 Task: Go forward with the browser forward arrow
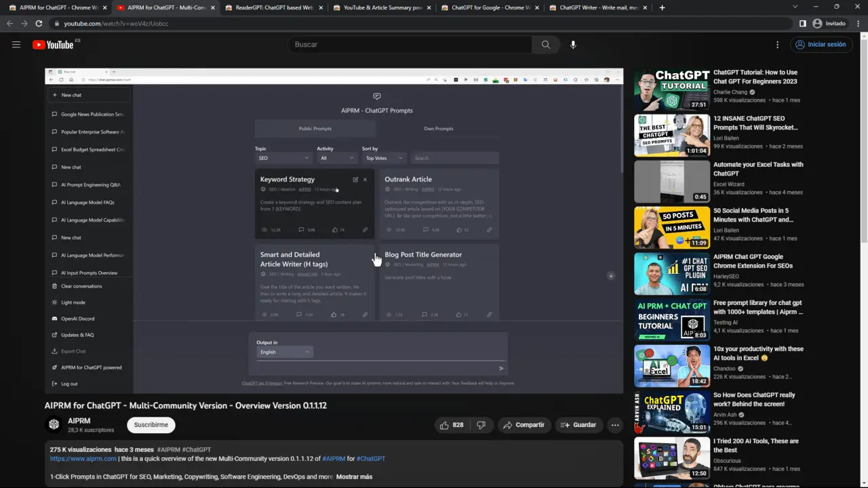coord(24,23)
